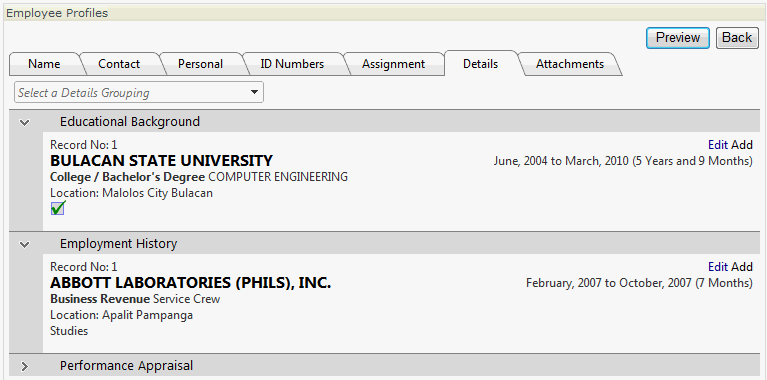Edit the Abbott Laboratories employment record
This screenshot has height=380, width=767.
tap(718, 267)
